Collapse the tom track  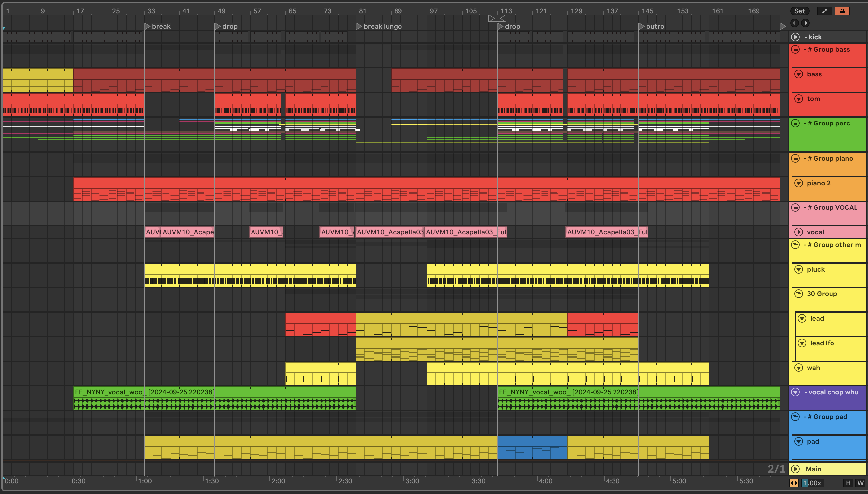[799, 99]
